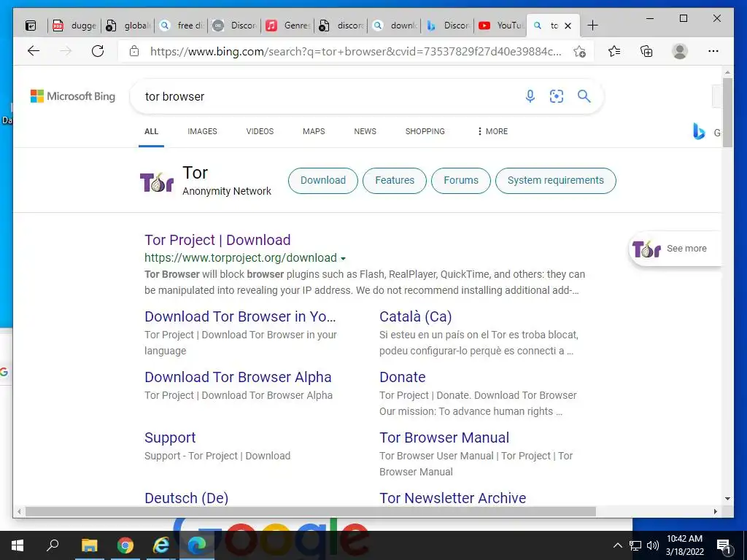
Task: Switch to the dugge PDF browser tab
Action: tap(74, 26)
